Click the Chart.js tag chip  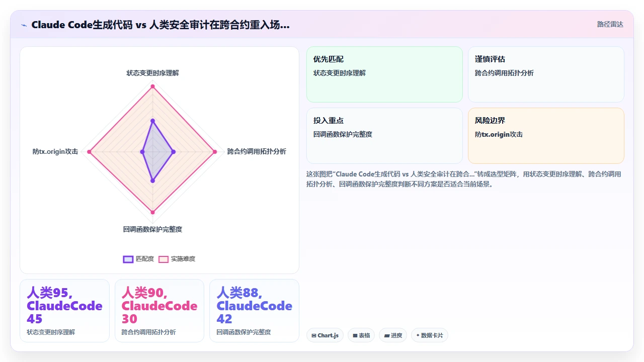point(325,335)
